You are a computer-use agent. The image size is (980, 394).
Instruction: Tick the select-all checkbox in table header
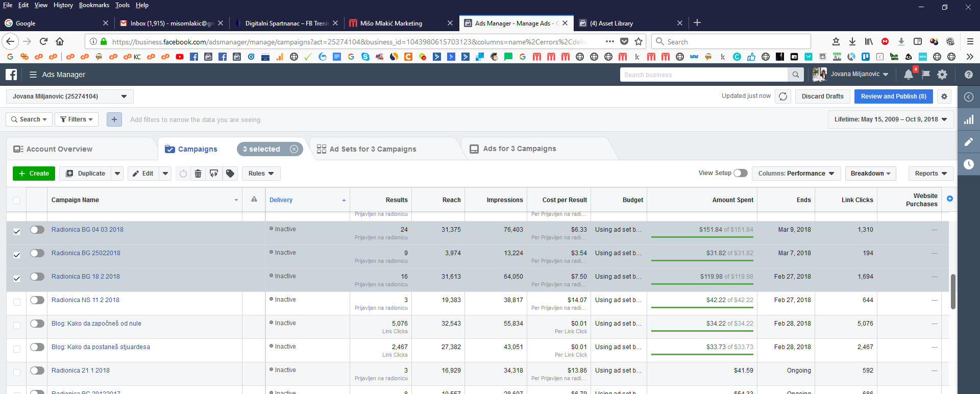16,201
